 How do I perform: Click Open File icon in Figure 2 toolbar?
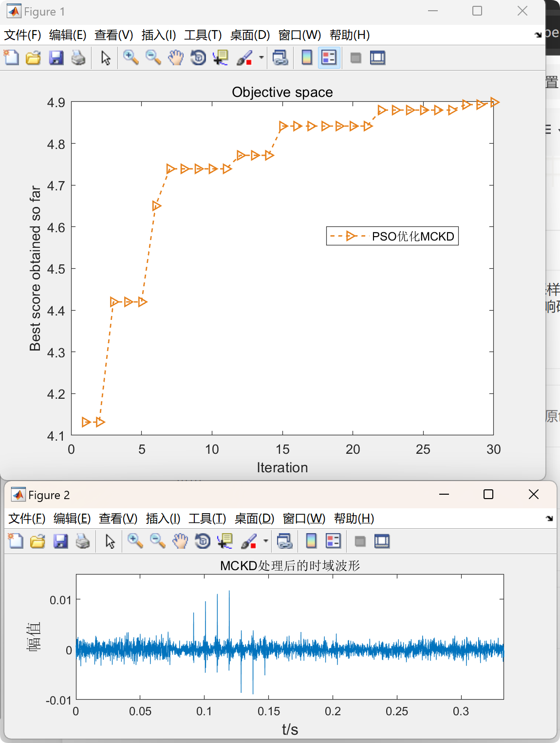(x=37, y=541)
